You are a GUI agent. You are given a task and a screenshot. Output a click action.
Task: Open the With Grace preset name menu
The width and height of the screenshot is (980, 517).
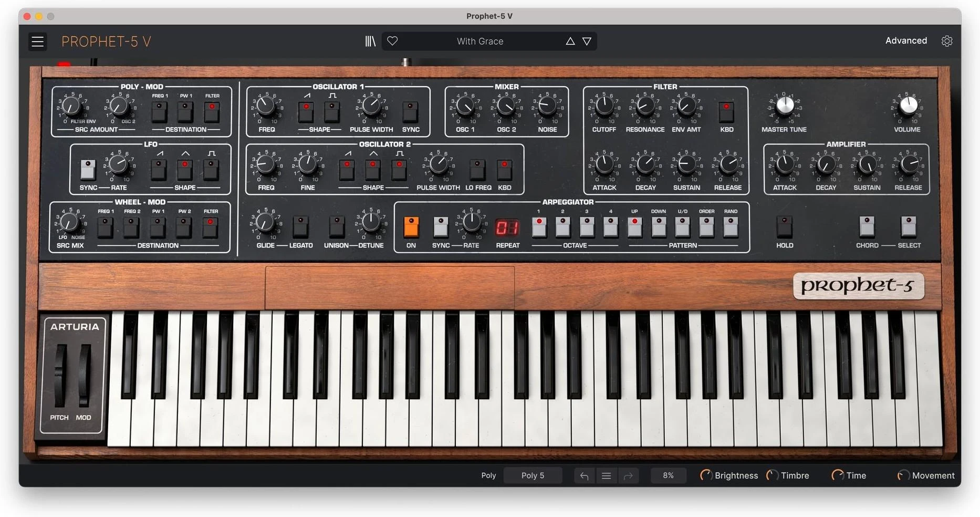pos(480,41)
